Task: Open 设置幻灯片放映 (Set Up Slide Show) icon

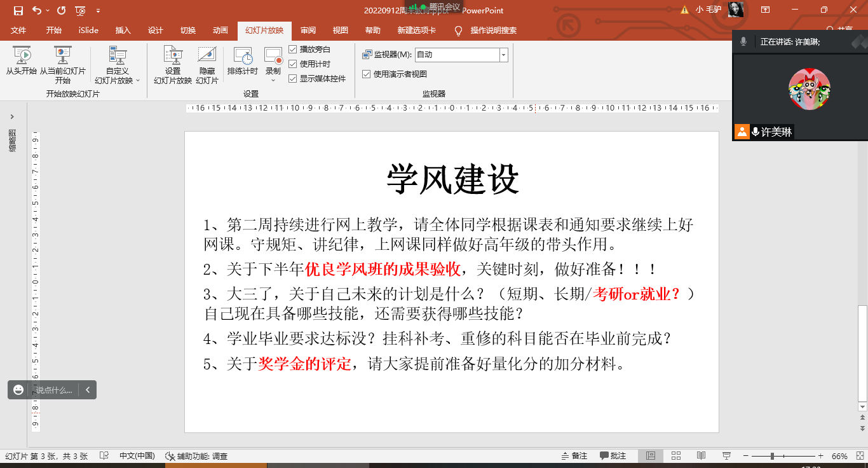Action: click(x=172, y=55)
